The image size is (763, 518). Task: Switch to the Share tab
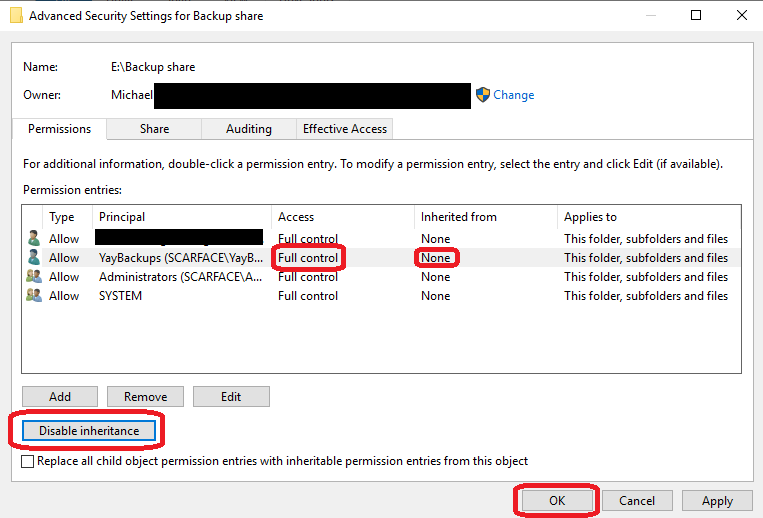[154, 129]
